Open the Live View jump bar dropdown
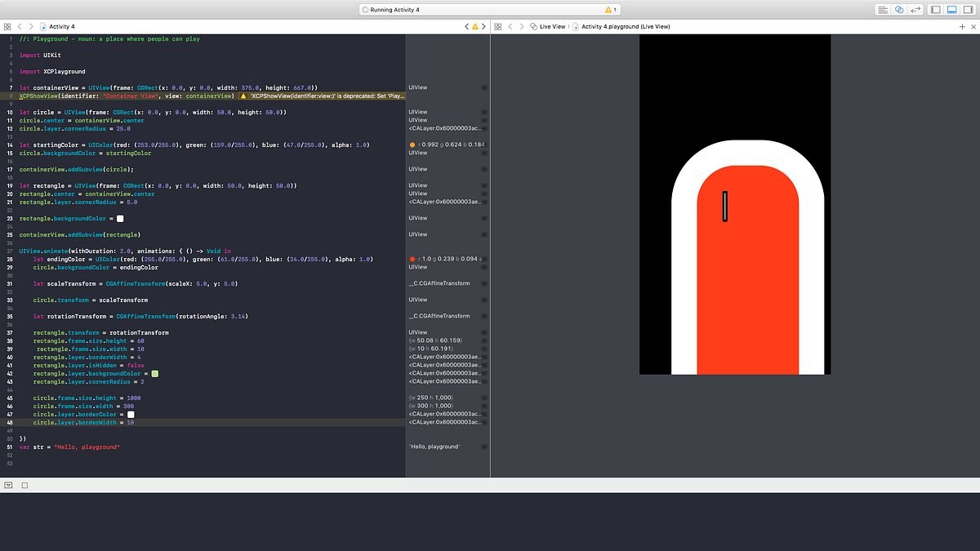 click(x=552, y=25)
